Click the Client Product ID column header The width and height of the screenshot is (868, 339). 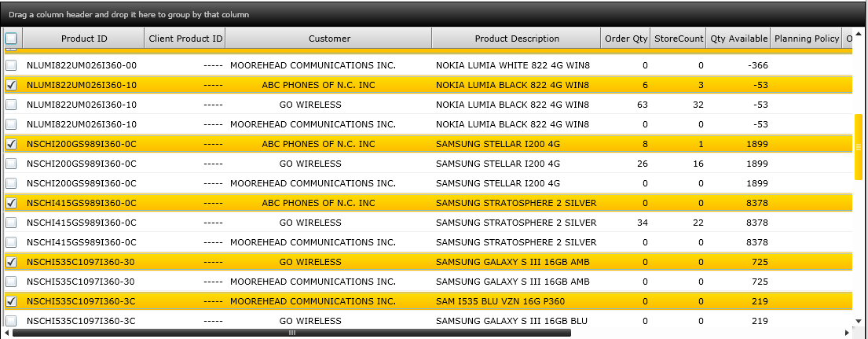tap(185, 39)
